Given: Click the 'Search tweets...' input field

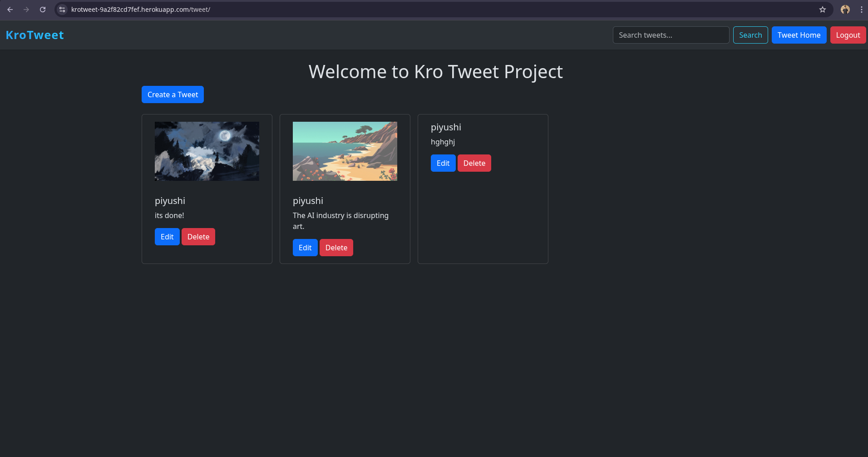Looking at the screenshot, I should [671, 35].
